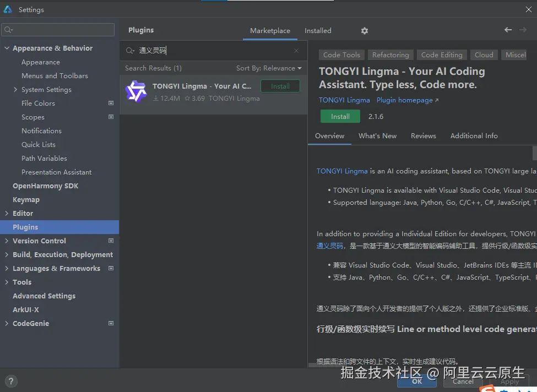Click the Cancel button
The image size is (537, 392).
463,382
